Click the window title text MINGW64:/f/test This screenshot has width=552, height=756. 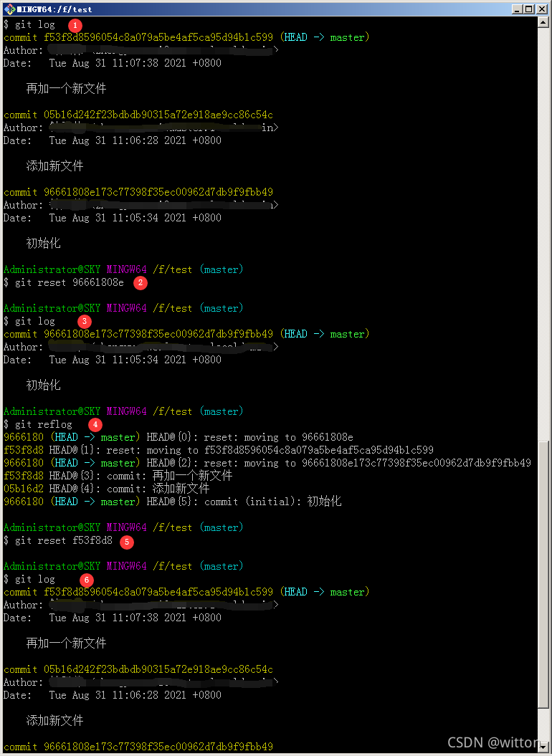pyautogui.click(x=54, y=9)
